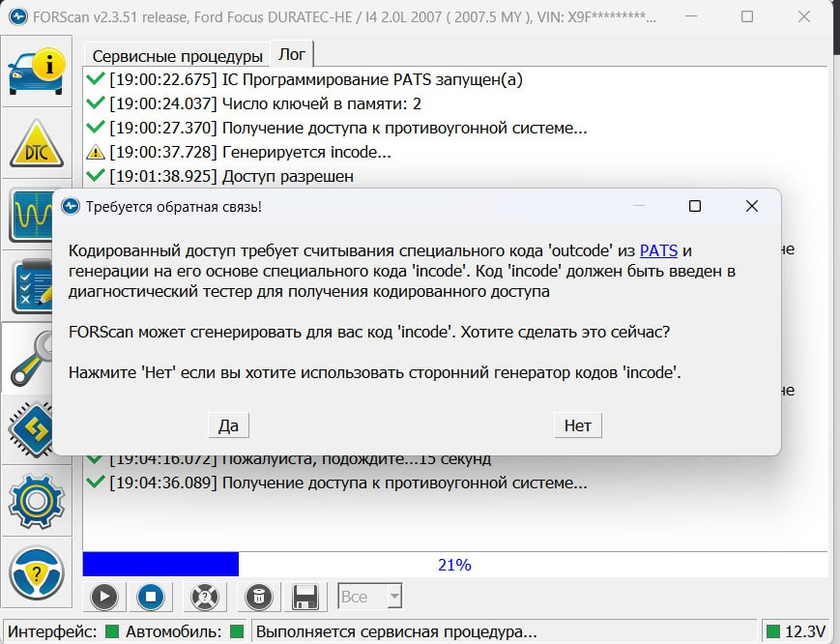Click the 21% progress bar

[x=455, y=564]
